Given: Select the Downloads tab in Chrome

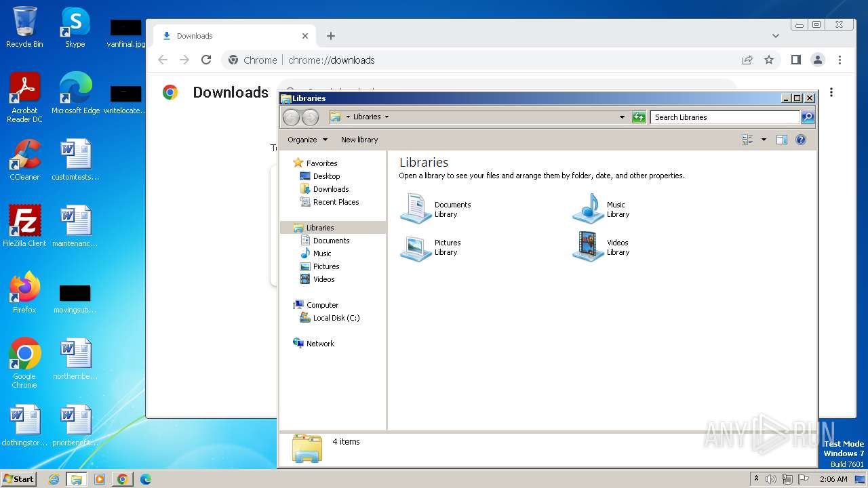Looking at the screenshot, I should point(234,36).
